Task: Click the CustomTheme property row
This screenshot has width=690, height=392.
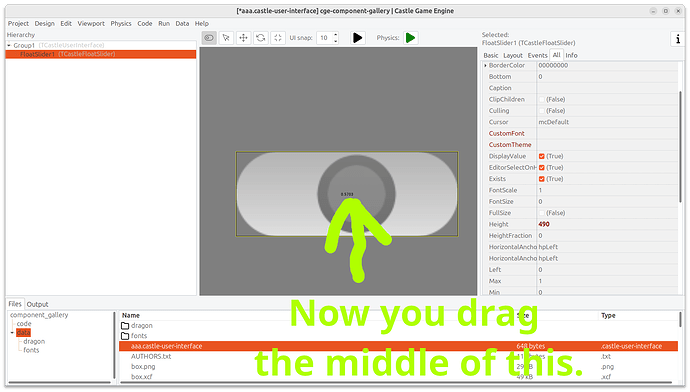Action: pos(580,145)
